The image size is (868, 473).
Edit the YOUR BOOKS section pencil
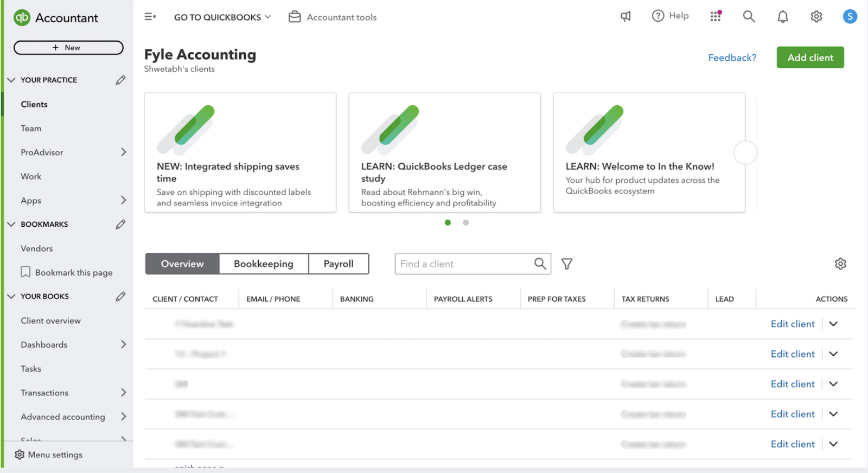pyautogui.click(x=120, y=297)
